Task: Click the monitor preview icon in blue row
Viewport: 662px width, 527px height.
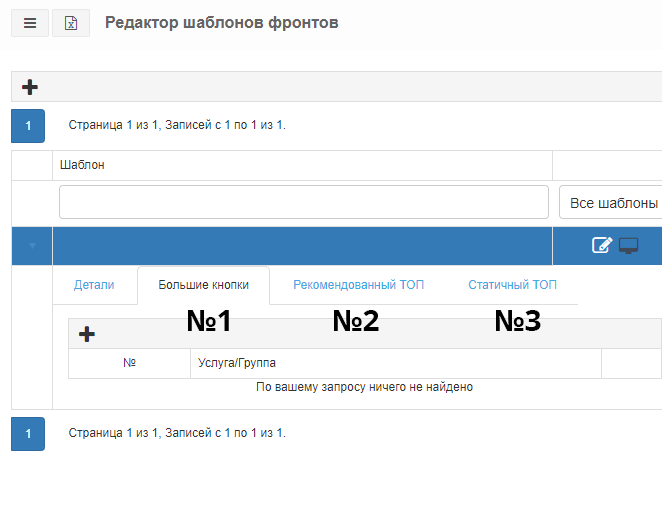Action: 629,245
